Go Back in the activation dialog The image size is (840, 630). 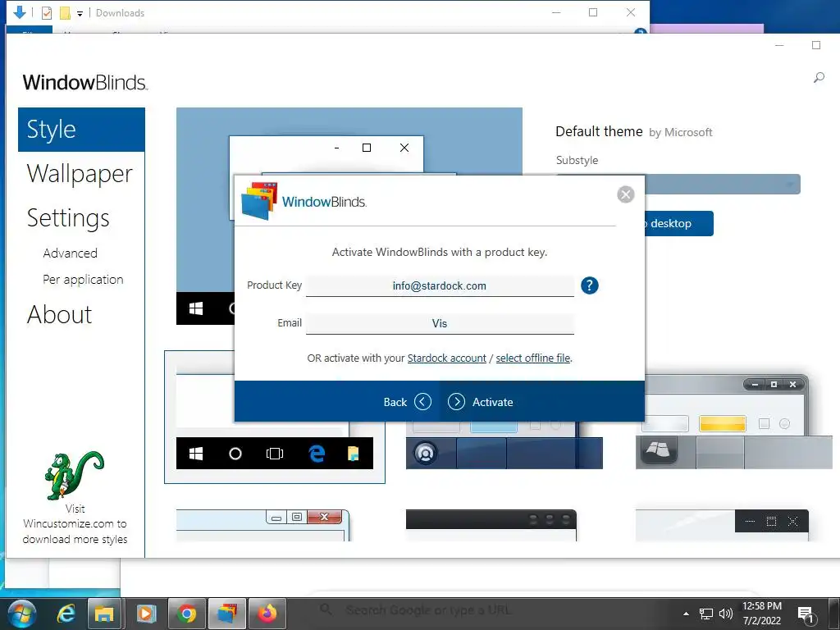pyautogui.click(x=407, y=402)
